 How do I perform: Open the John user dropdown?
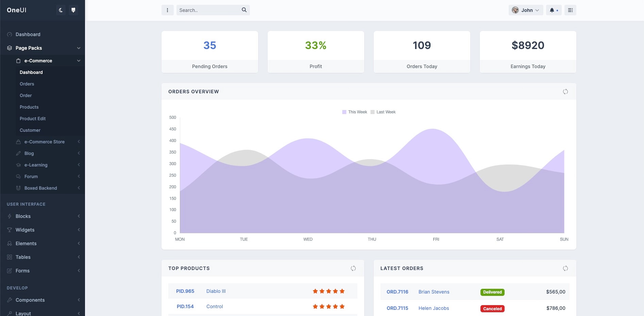526,10
